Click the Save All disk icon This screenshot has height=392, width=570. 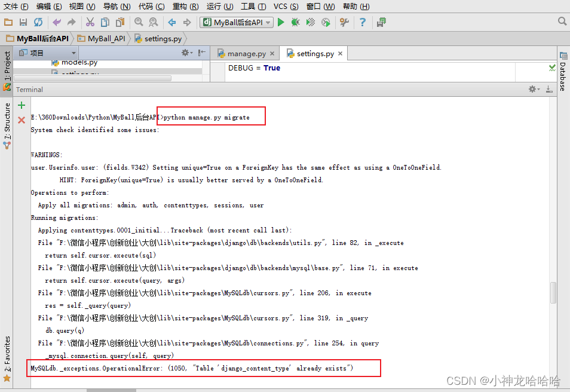pos(23,22)
